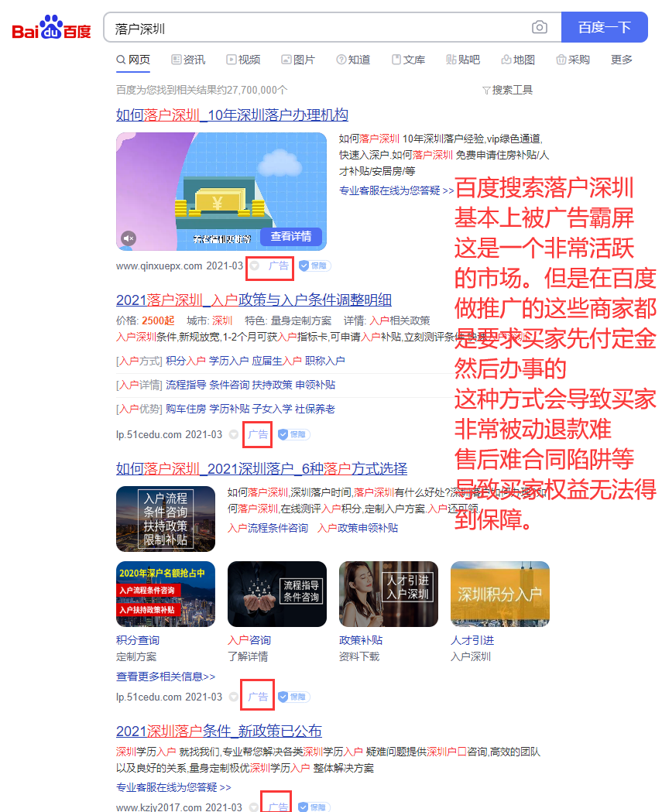Click the camera icon for image search

click(x=540, y=26)
